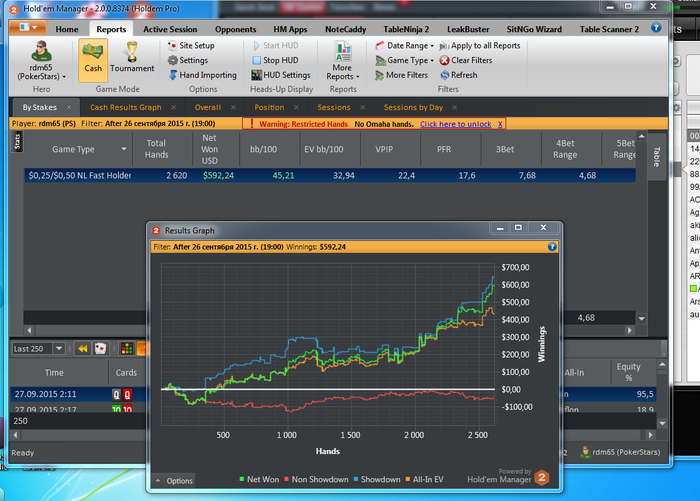Sort by the Net Won USD column header
Image resolution: width=700 pixels, height=501 pixels.
[x=209, y=149]
